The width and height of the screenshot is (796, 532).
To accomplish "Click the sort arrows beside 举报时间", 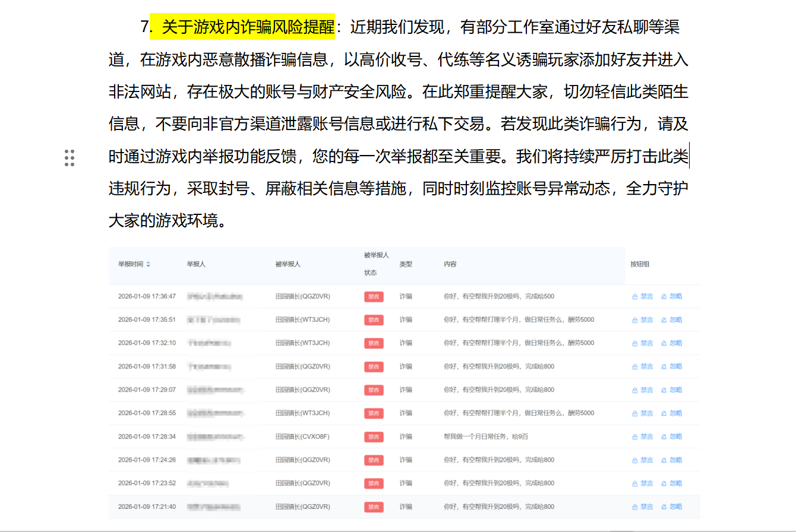I will coord(149,264).
